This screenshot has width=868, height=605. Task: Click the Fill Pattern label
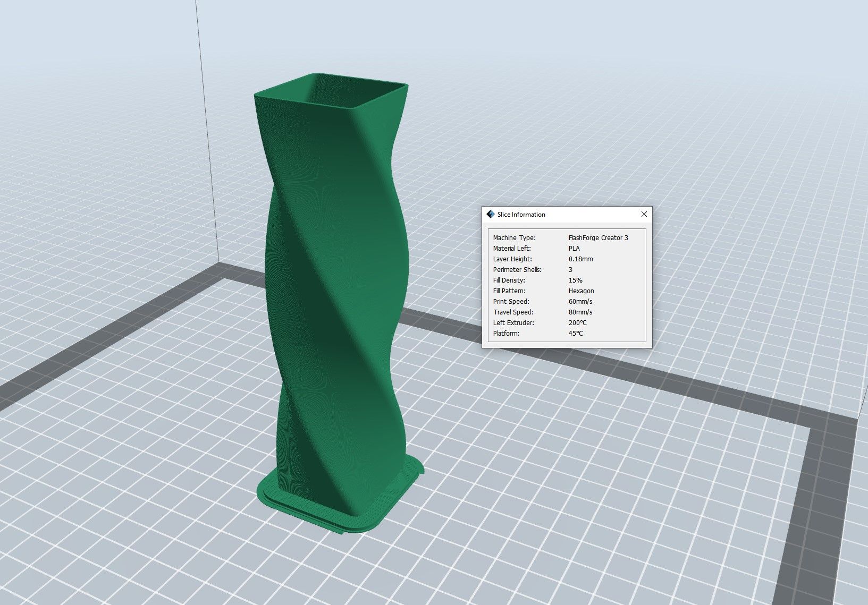[x=509, y=291]
